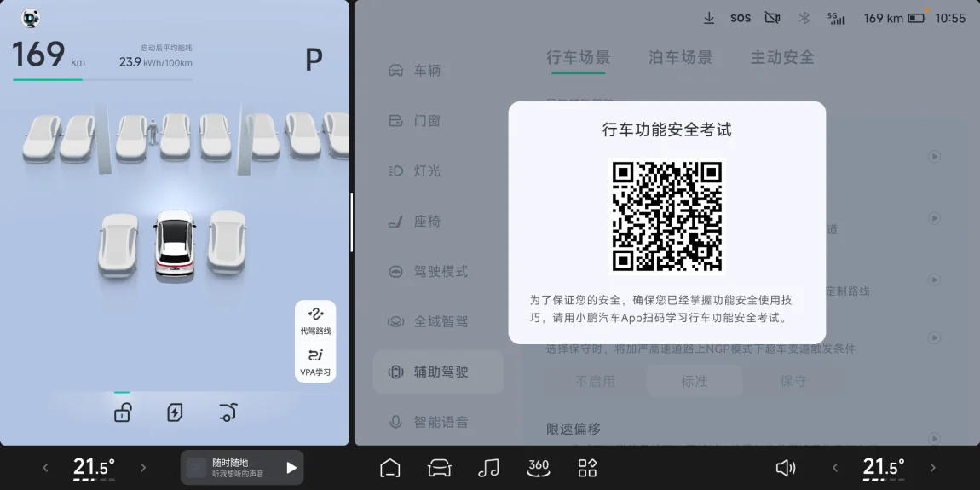This screenshot has height=490, width=980.
Task: Tap the 行车功能安全考试 dialog title
Action: coord(666,130)
